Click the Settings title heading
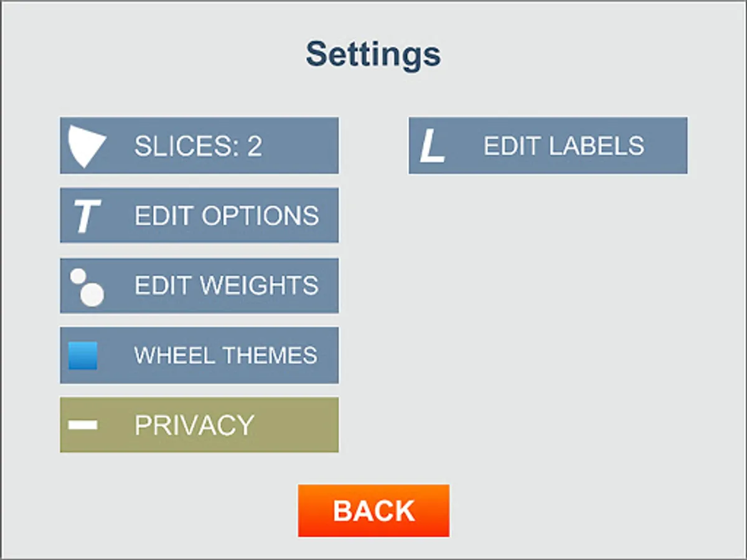This screenshot has height=560, width=747. pos(374,55)
